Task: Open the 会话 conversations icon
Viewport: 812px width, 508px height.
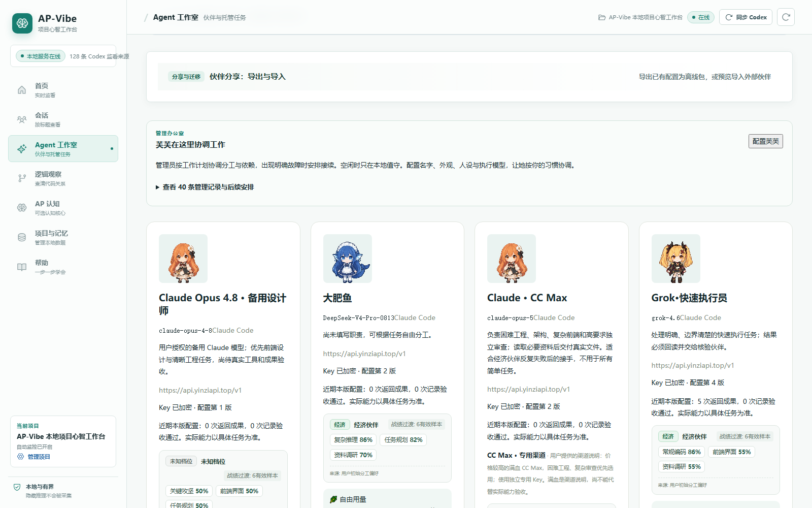Action: [x=22, y=119]
